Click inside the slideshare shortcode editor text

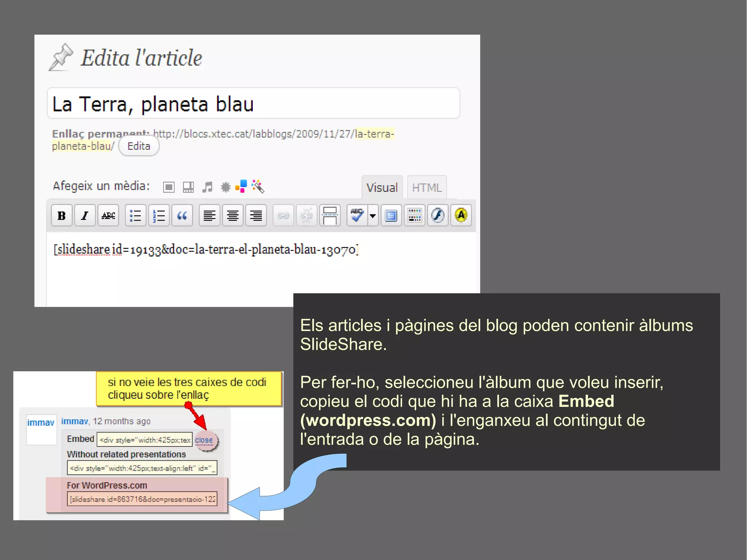click(206, 250)
